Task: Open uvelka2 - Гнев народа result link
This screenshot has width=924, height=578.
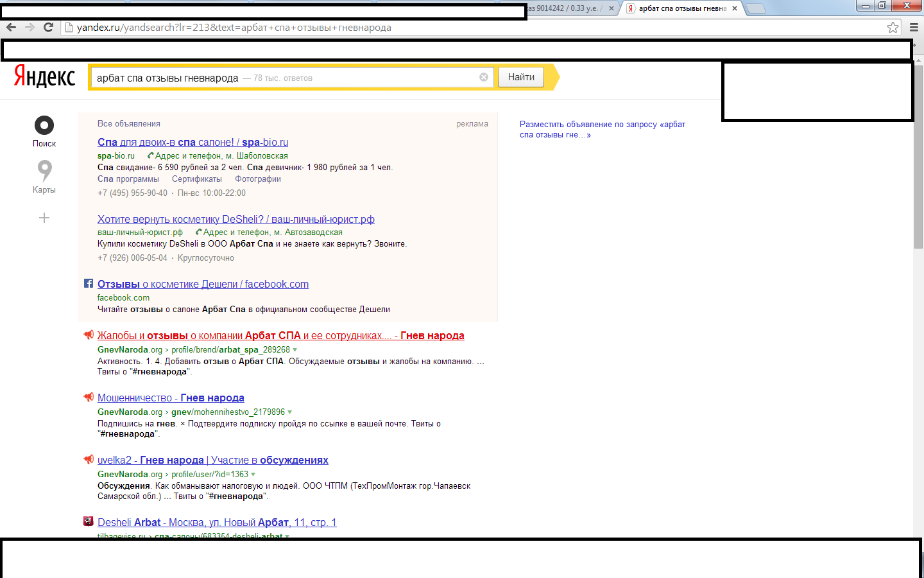Action: [x=213, y=460]
